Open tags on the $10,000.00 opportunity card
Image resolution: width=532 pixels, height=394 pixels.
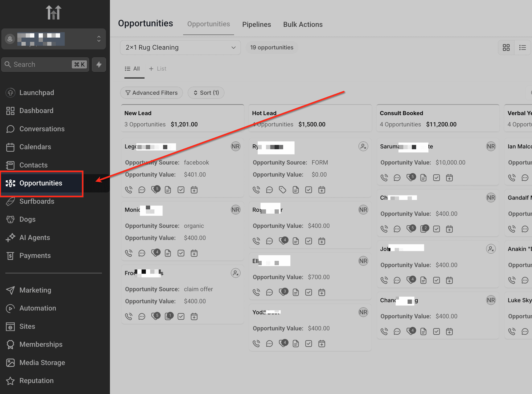(411, 177)
